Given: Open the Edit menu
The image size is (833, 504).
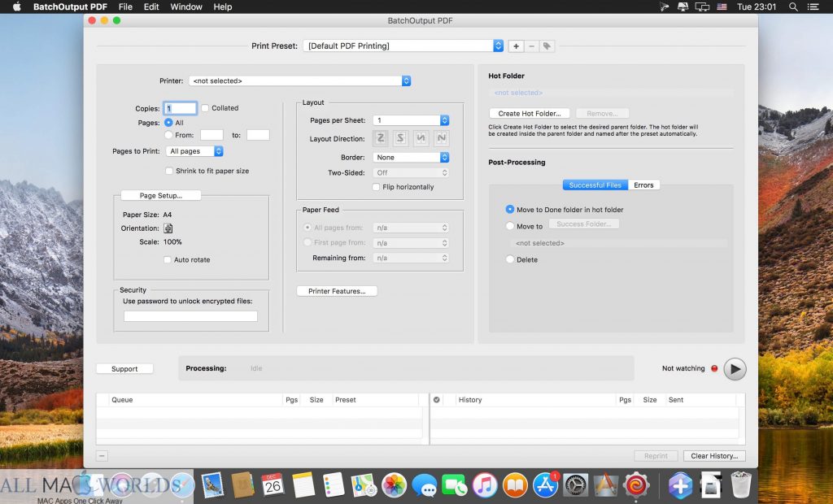Looking at the screenshot, I should [x=151, y=7].
